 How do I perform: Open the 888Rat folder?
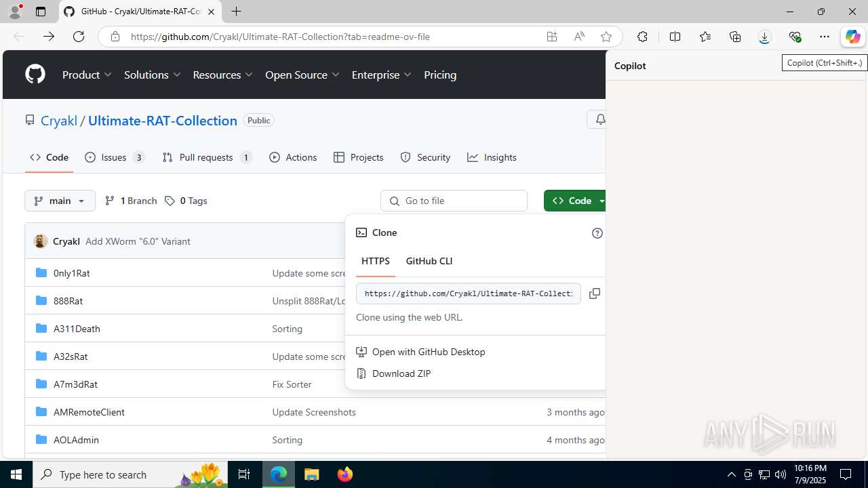click(68, 301)
